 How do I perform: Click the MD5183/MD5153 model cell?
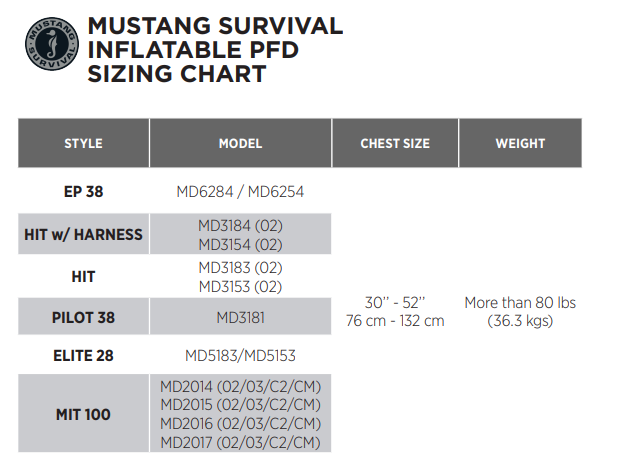coord(240,355)
